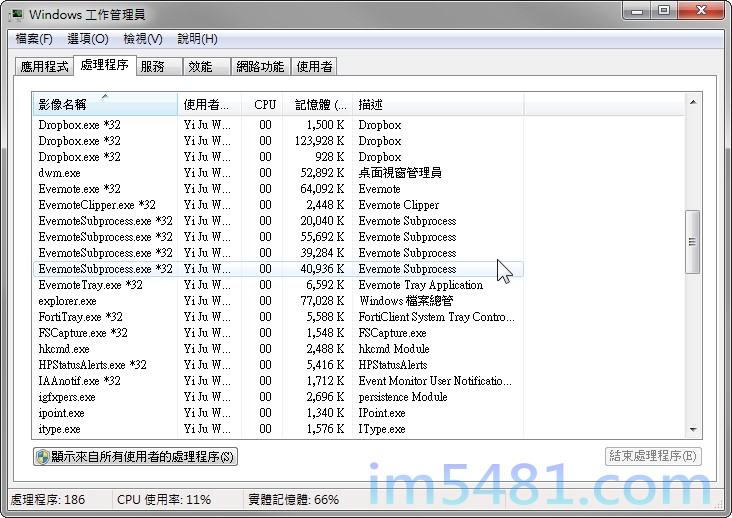
Task: Switch to the 服務 tab
Action: click(159, 67)
